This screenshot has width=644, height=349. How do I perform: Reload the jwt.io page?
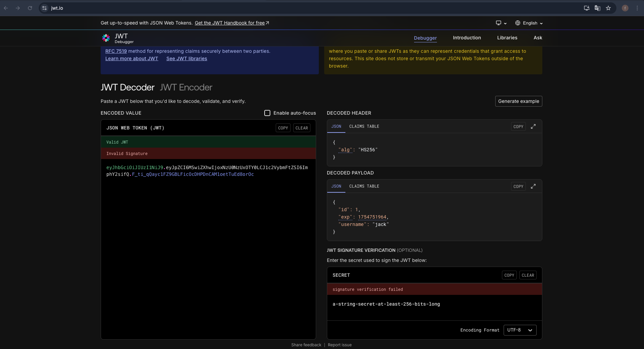pyautogui.click(x=30, y=8)
